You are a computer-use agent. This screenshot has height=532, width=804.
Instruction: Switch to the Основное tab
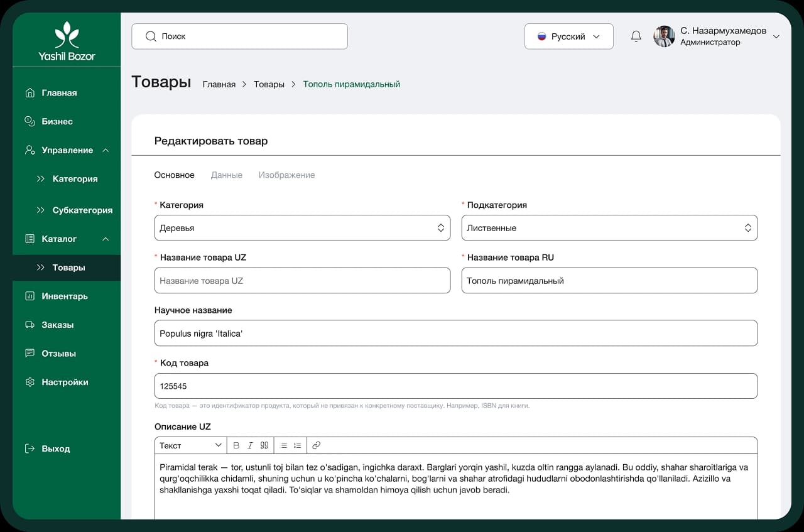click(175, 175)
